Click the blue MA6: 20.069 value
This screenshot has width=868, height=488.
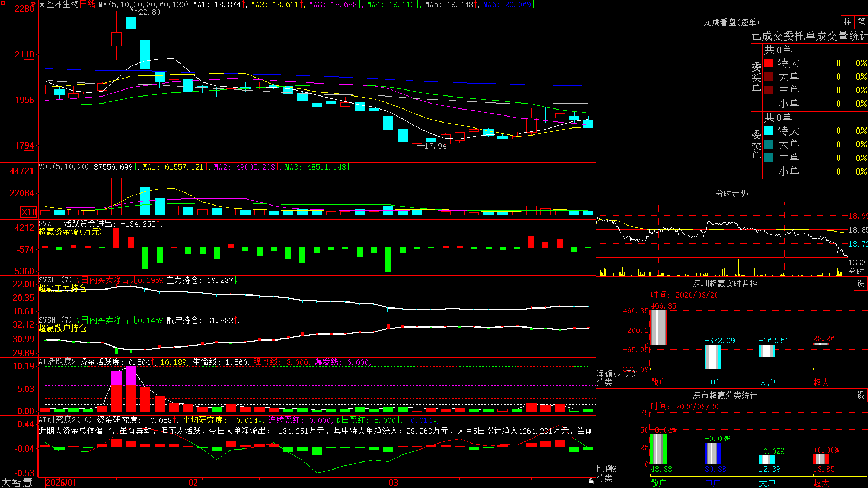click(507, 4)
